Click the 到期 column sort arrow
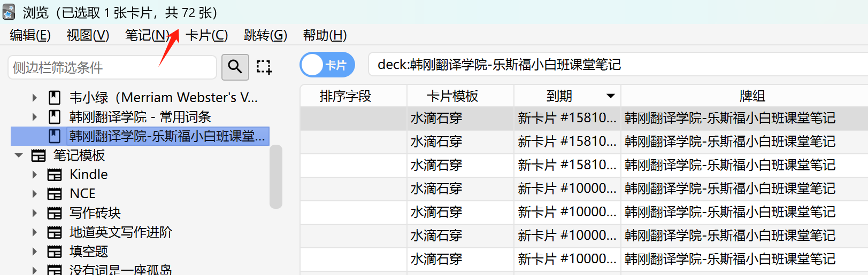868x275 pixels. coord(611,96)
